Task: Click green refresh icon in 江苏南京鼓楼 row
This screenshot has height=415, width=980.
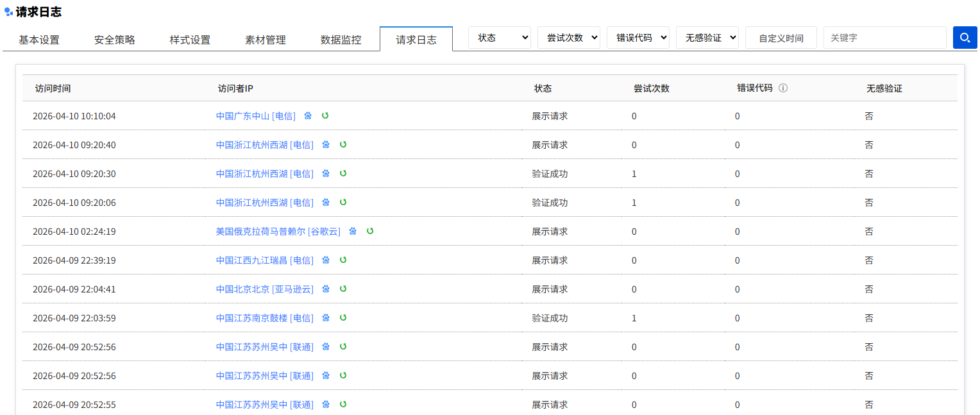Action: [343, 318]
